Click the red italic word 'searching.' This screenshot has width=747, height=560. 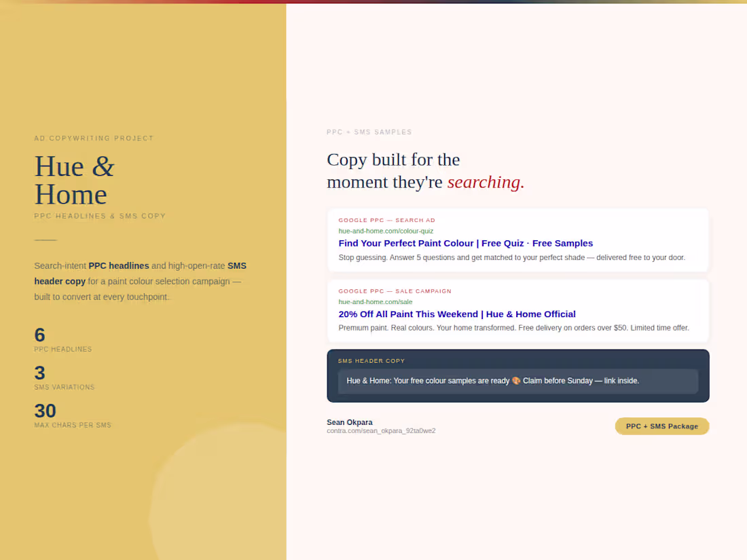click(486, 182)
